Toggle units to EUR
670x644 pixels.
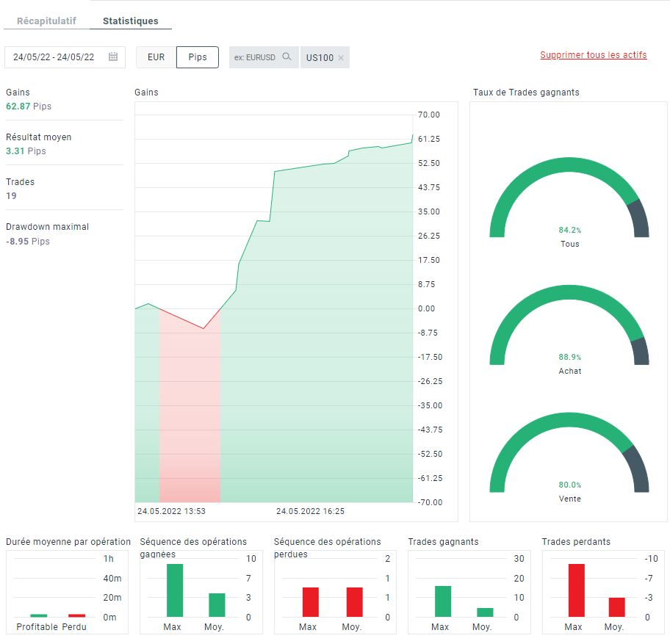(156, 57)
